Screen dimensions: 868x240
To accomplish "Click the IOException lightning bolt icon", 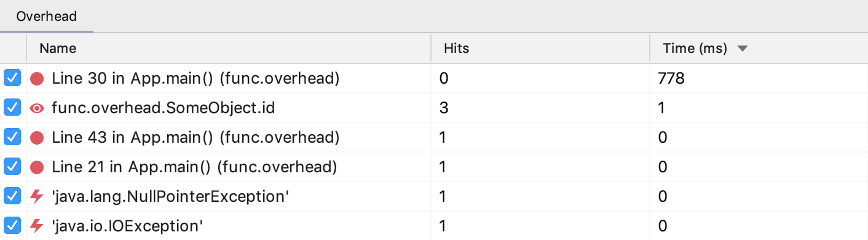I will pyautogui.click(x=37, y=226).
